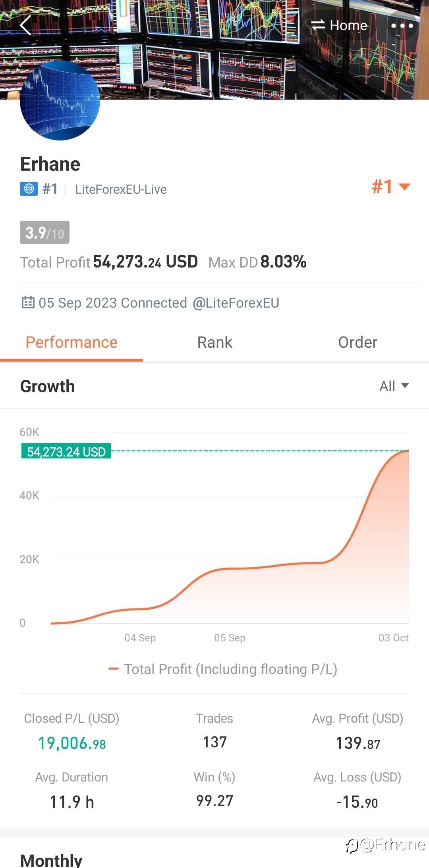Click the Home button in header
Viewport: 429px width, 868px height.
(348, 25)
